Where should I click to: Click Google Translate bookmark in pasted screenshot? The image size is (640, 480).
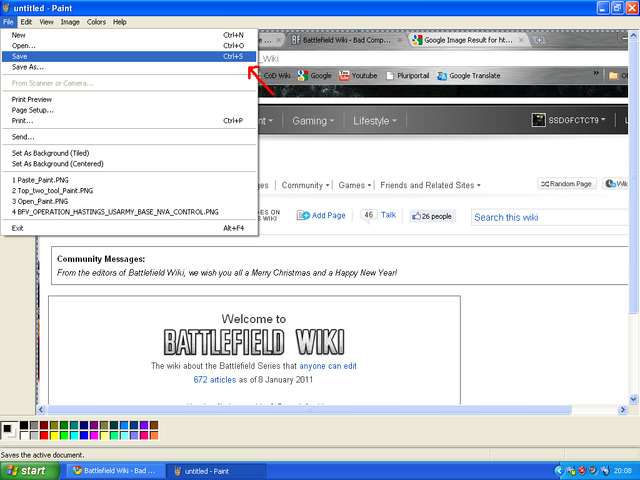469,76
